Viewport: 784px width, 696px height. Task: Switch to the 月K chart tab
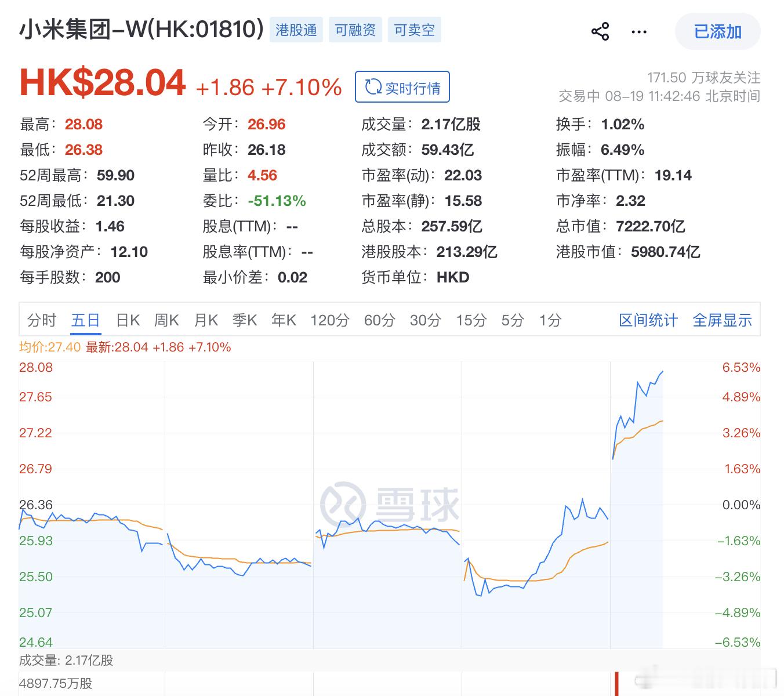[206, 320]
